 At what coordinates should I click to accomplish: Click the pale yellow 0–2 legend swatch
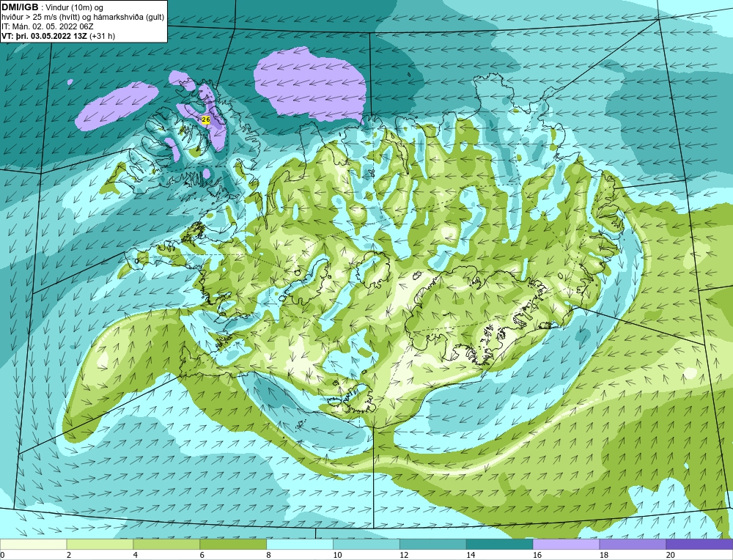[33, 544]
